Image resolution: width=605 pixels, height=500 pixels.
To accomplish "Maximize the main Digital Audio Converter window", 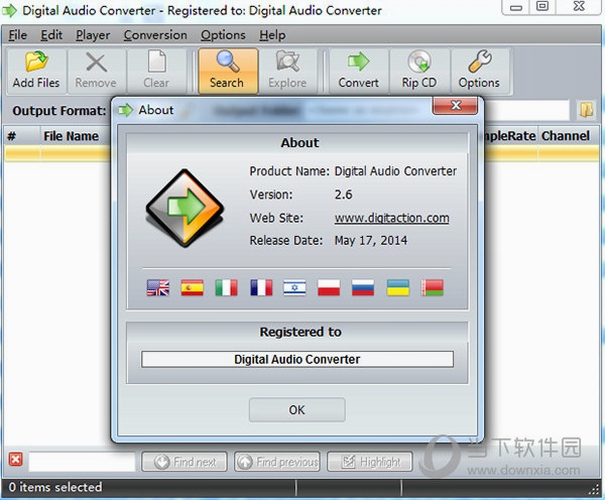I will coord(542,7).
